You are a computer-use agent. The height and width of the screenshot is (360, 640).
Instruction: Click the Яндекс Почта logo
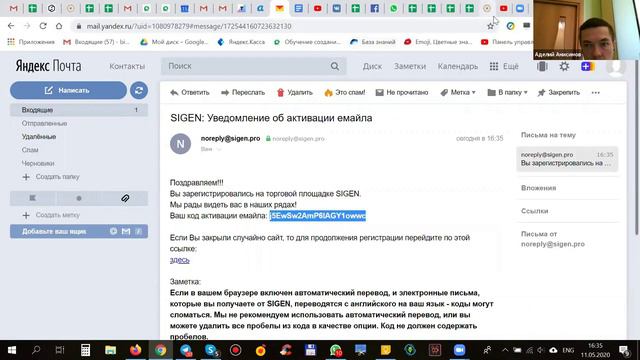pos(48,66)
